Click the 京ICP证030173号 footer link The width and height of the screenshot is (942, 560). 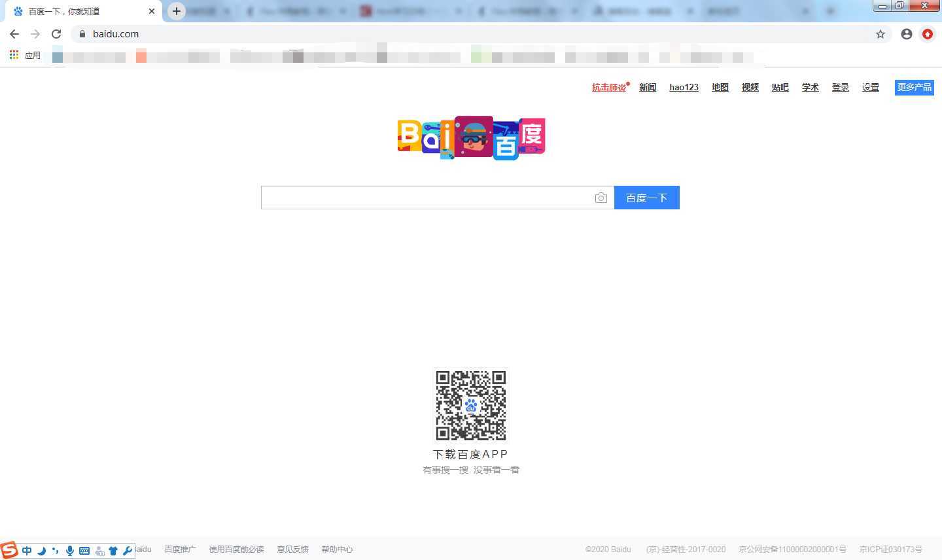[891, 550]
